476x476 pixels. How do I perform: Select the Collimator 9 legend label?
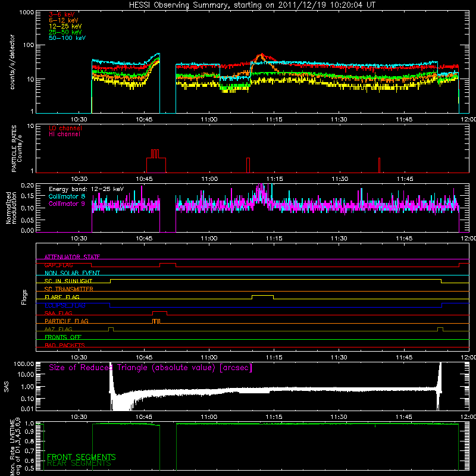coord(67,203)
